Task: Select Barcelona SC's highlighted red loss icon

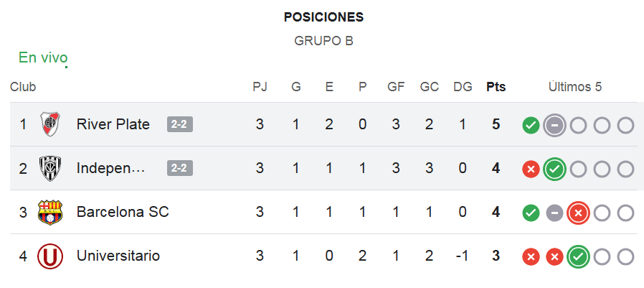Action: tap(578, 213)
